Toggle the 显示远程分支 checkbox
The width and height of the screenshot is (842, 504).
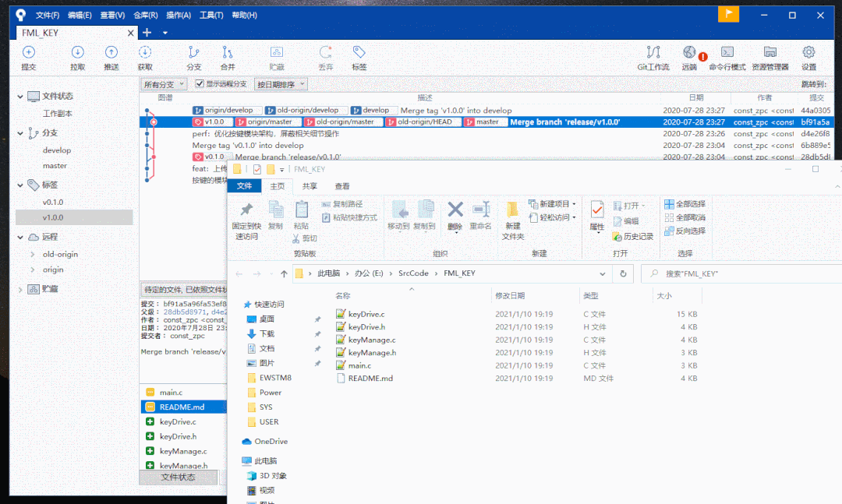pos(200,84)
